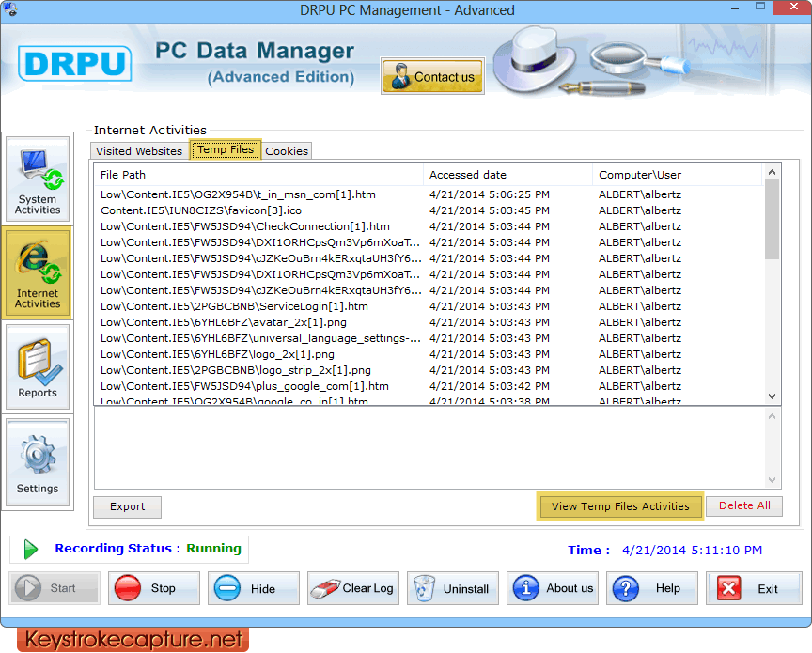Click scroll up arrow of file list
Image resolution: width=812 pixels, height=653 pixels.
772,172
